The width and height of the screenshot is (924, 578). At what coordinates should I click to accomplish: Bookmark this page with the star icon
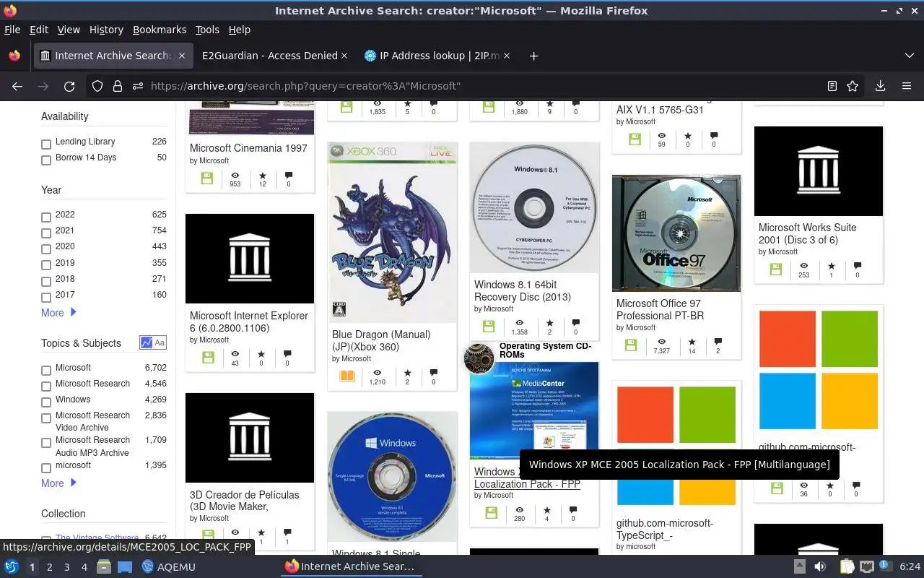pyautogui.click(x=853, y=86)
